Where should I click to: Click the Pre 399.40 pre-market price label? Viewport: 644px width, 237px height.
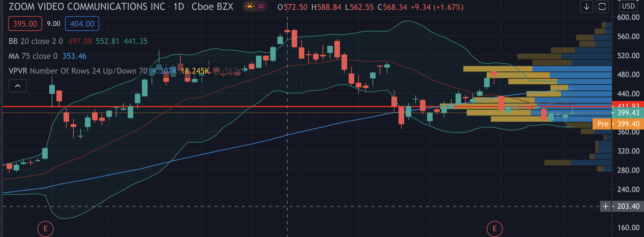tap(618, 124)
